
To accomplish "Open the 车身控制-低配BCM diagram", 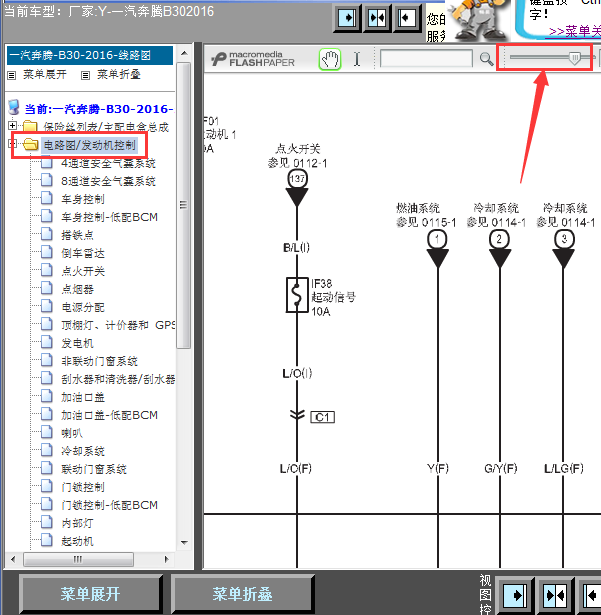I will pyautogui.click(x=109, y=217).
